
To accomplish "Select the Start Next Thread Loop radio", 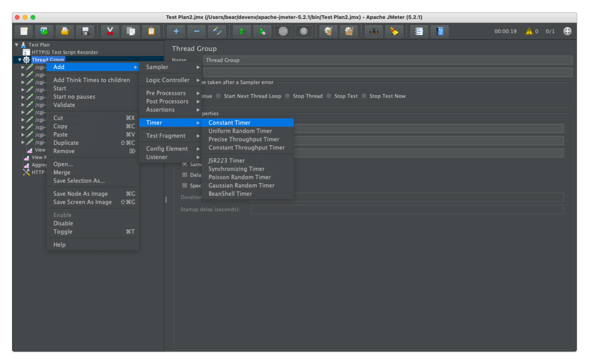I will pos(218,96).
